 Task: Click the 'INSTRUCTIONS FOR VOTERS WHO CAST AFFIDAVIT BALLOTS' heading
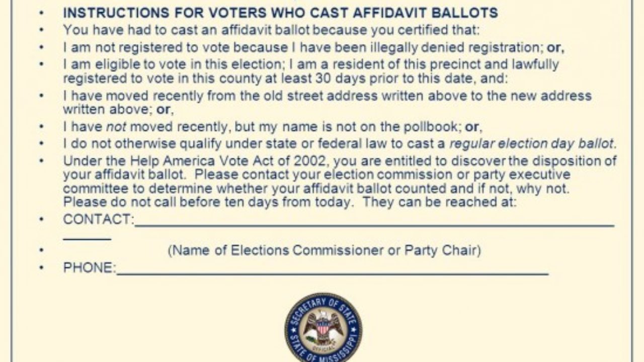[280, 13]
